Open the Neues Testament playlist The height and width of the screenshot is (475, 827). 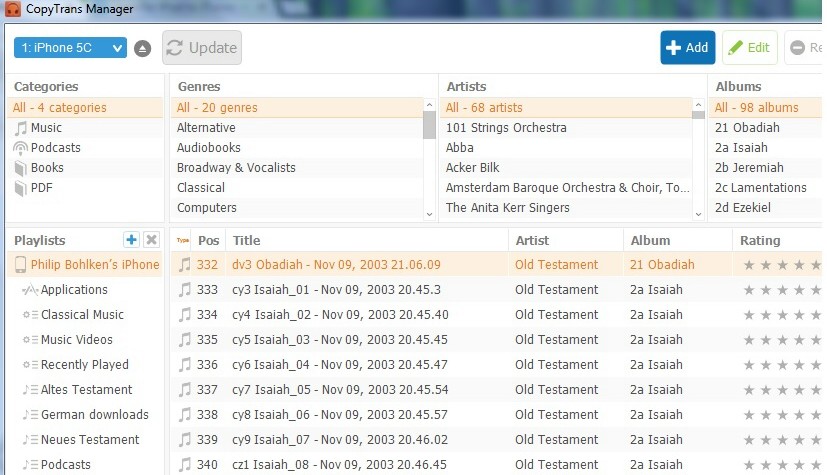pyautogui.click(x=85, y=440)
